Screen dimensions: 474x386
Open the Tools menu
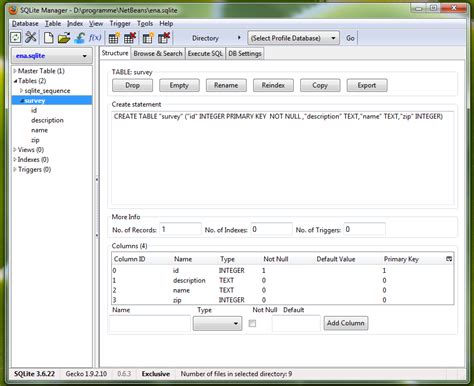coord(145,24)
